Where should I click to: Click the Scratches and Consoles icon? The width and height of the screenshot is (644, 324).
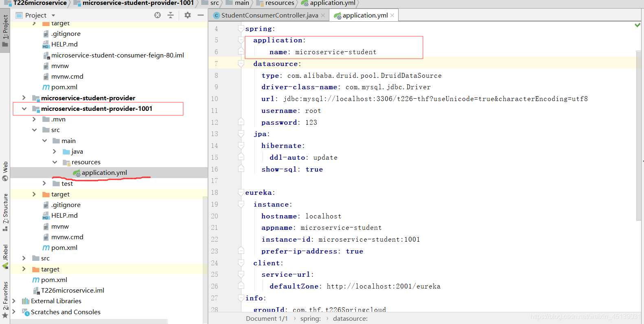(26, 312)
